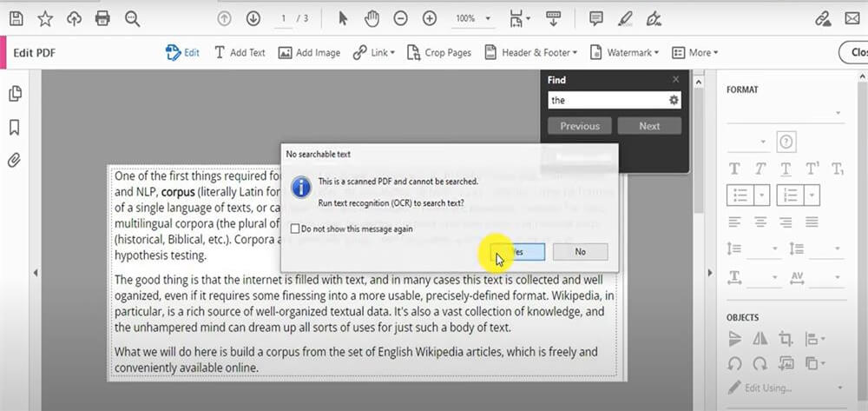Click the Next button in Find
Screen dimensions: 868x411
[x=649, y=126]
